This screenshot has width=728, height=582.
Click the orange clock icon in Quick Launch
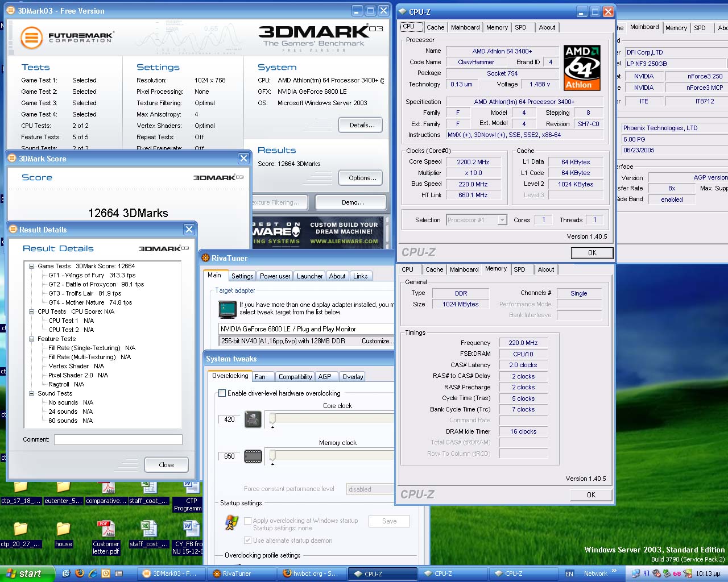[106, 573]
